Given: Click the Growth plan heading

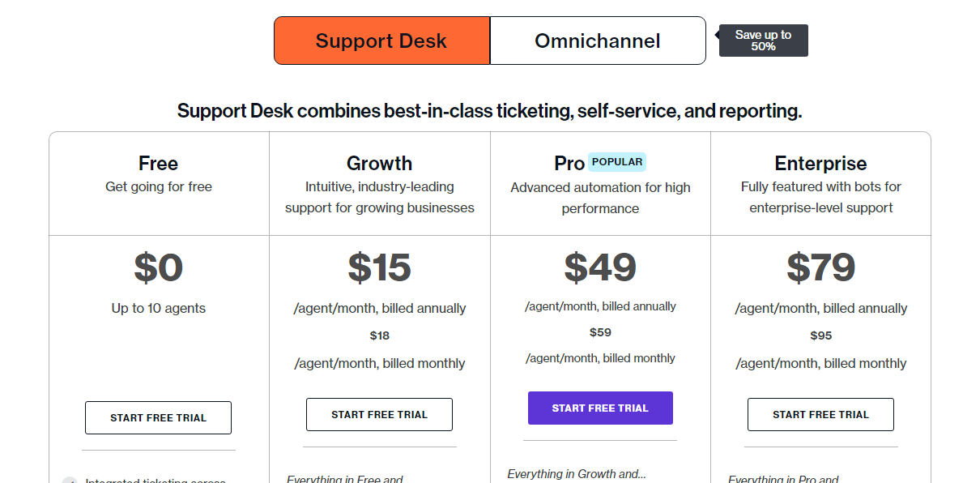Looking at the screenshot, I should click(379, 163).
